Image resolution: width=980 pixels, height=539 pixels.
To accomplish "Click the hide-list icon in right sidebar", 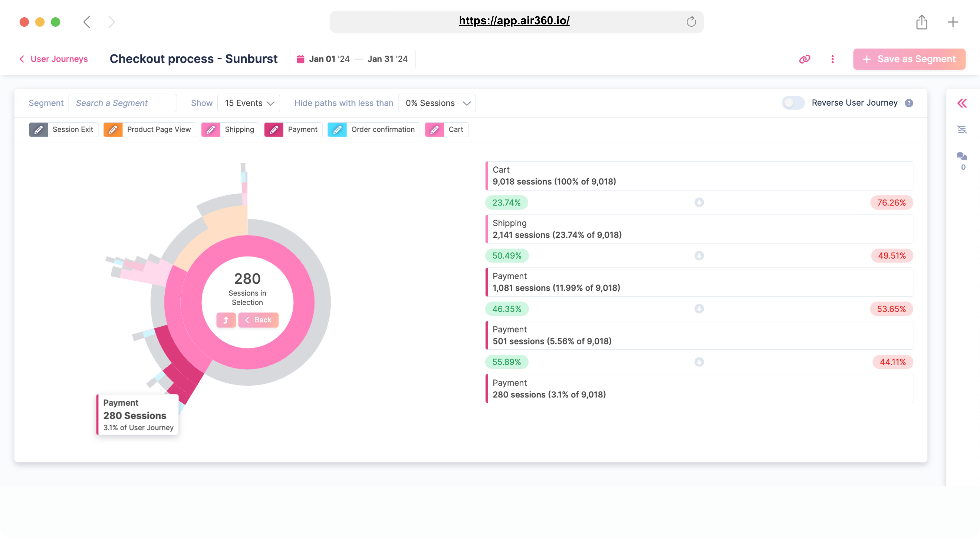I will pos(962,130).
